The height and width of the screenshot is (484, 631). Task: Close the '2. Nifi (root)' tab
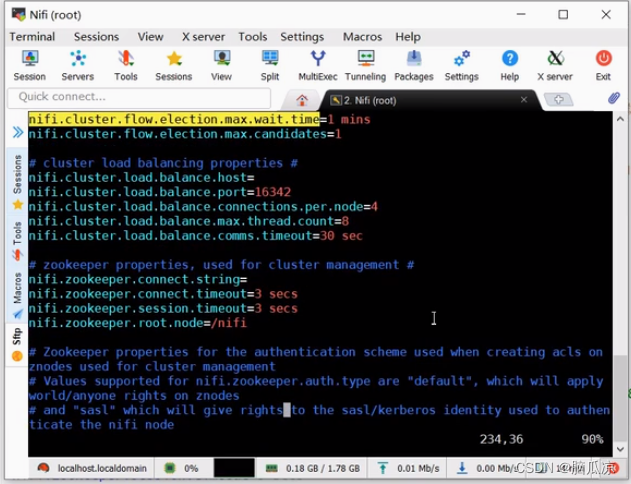coord(524,99)
